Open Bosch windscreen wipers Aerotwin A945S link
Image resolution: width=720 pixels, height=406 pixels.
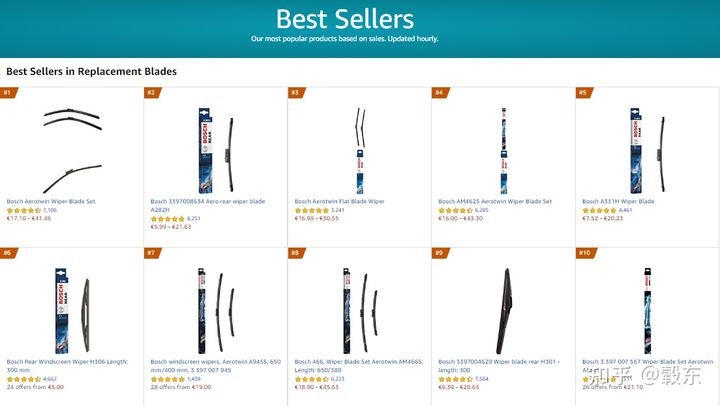(x=216, y=366)
